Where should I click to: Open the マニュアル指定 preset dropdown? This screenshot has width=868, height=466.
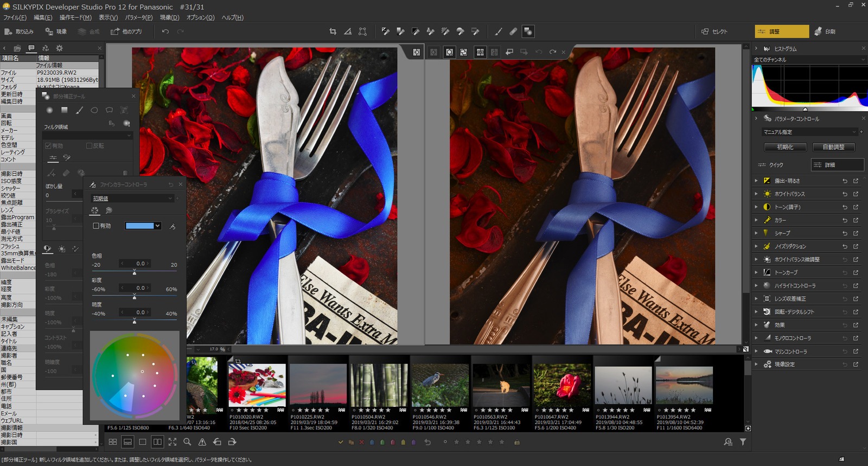[810, 132]
